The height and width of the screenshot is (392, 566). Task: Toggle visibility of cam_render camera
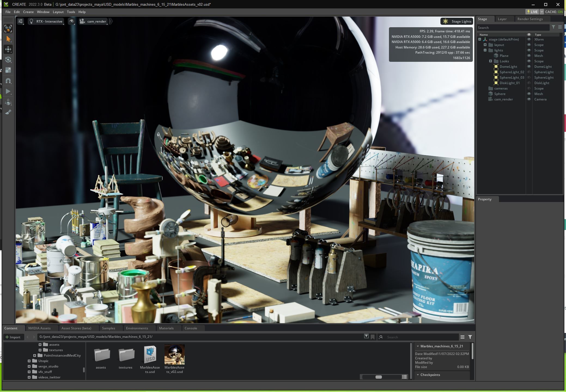[x=529, y=99]
